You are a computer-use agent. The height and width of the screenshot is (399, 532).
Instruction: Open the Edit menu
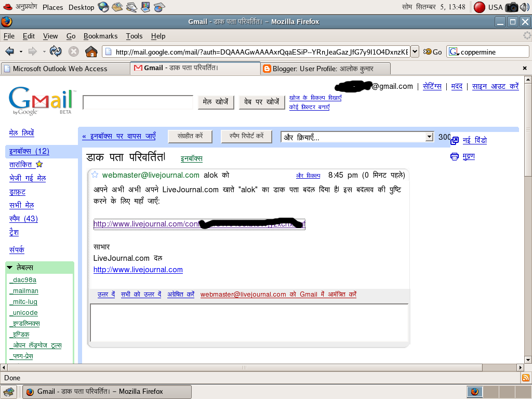coord(29,36)
